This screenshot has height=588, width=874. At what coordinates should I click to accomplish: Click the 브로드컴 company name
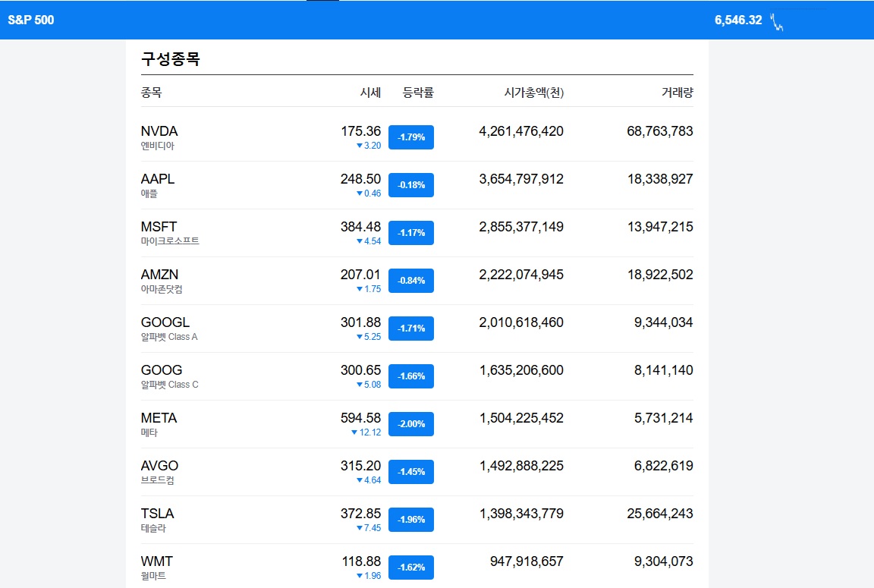tap(158, 480)
